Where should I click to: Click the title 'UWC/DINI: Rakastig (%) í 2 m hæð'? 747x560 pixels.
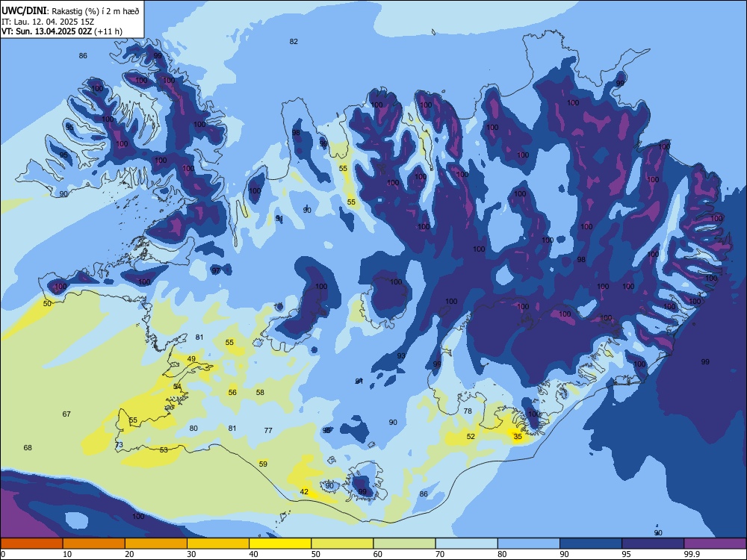[70, 11]
